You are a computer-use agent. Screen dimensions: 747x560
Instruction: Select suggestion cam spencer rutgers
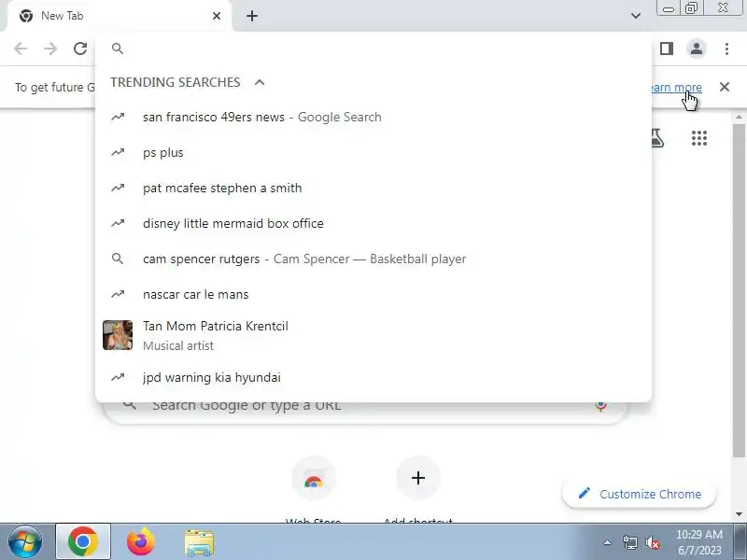click(x=373, y=259)
